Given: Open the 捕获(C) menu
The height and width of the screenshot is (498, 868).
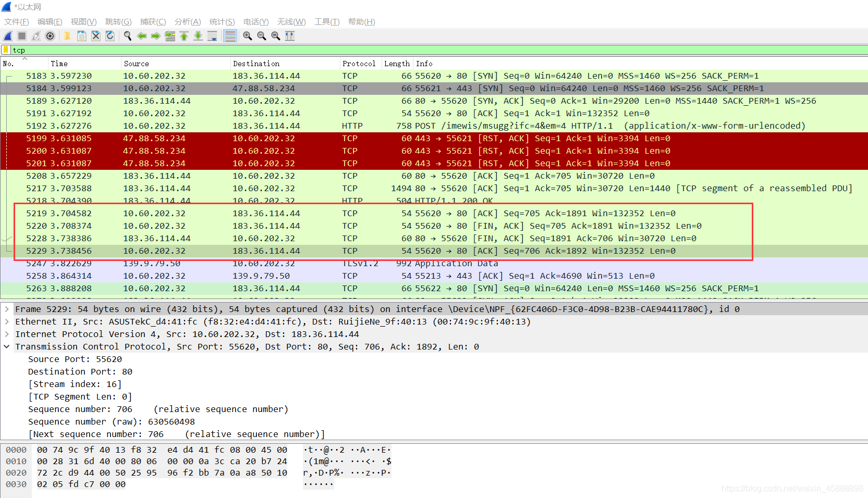Looking at the screenshot, I should [153, 22].
